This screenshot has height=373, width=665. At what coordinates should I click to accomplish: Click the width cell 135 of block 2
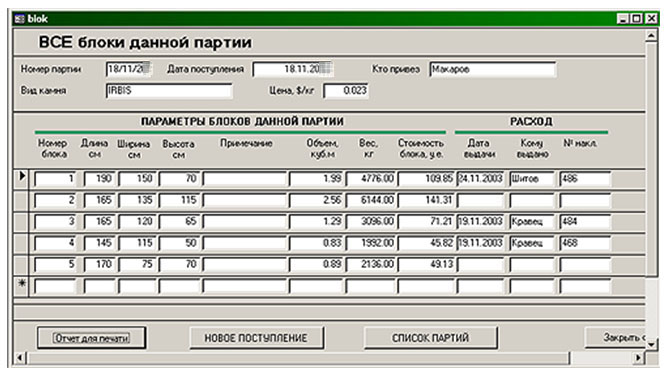[x=137, y=200]
